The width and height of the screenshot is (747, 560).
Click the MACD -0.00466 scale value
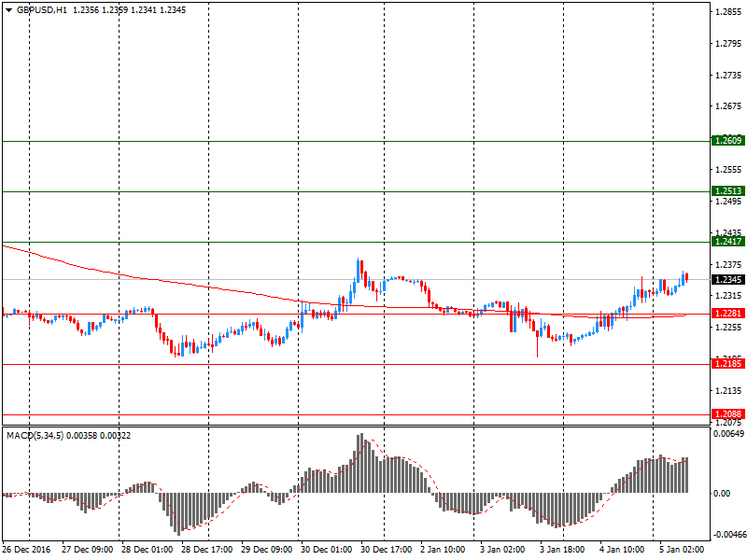(730, 535)
